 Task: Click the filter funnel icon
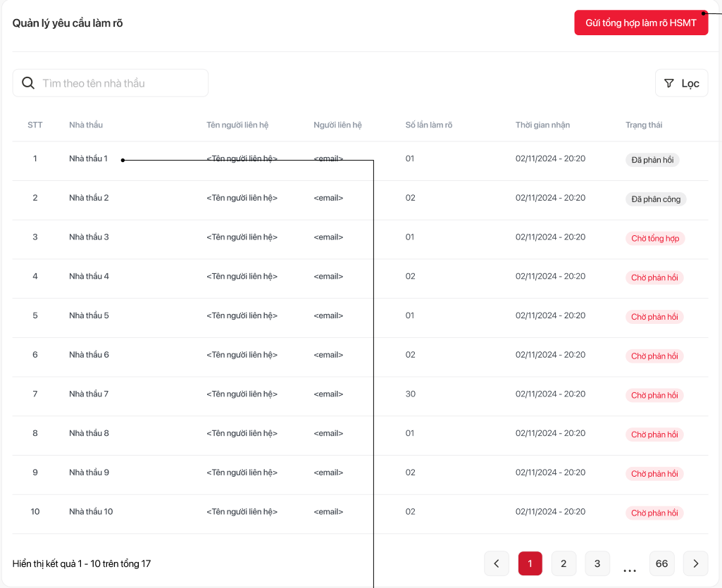[x=669, y=83]
